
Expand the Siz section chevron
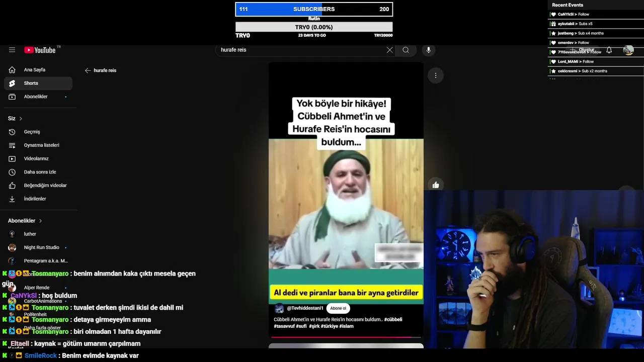[x=21, y=119]
